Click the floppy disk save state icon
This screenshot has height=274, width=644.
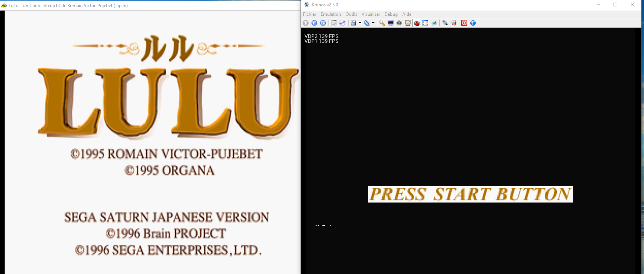(353, 23)
